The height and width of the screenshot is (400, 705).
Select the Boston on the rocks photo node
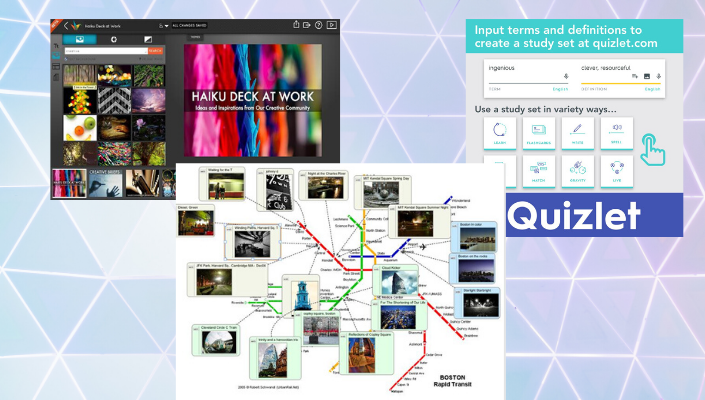point(473,269)
